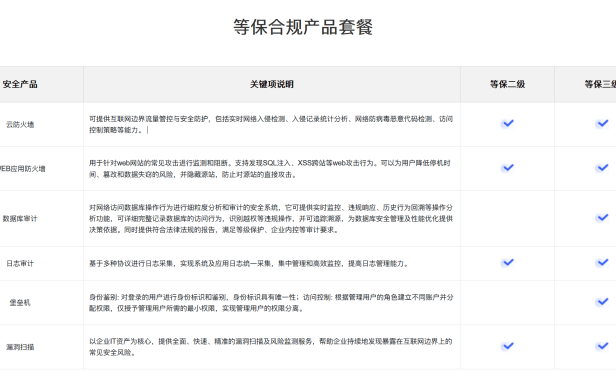This screenshot has width=616, height=380.
Task: Click the 等保二级 checkmark for WEB应用防火墙
Action: tap(508, 168)
